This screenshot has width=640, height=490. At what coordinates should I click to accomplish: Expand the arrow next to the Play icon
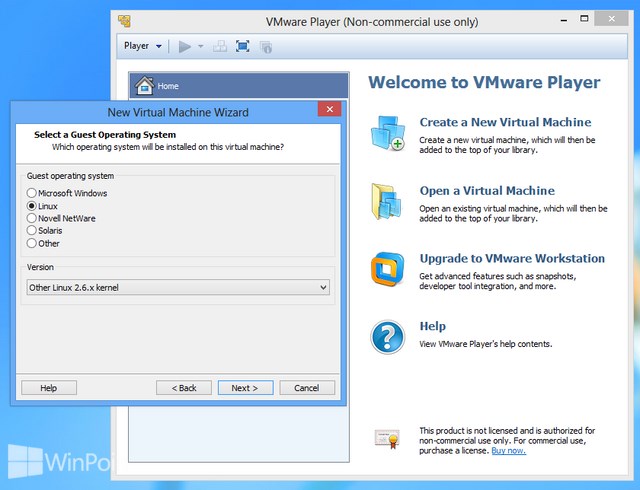200,47
